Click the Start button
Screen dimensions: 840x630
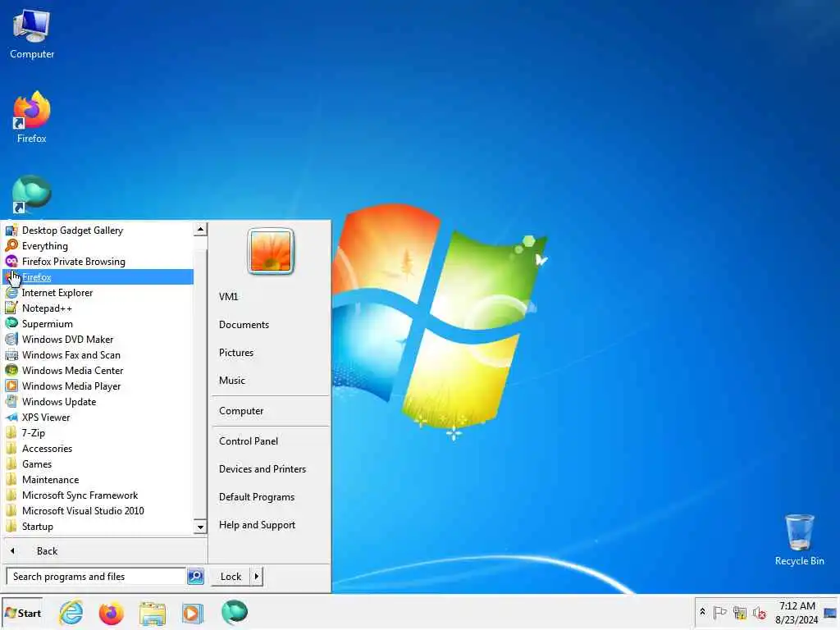(x=22, y=613)
